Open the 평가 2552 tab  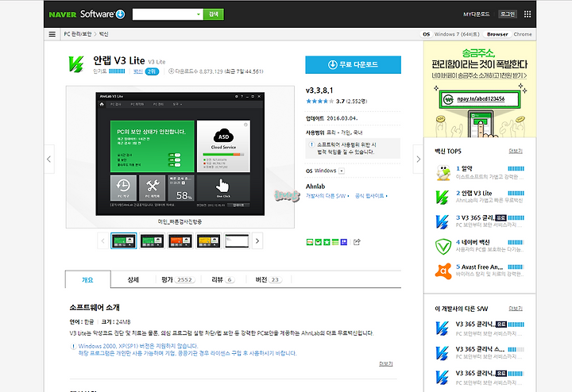tap(178, 279)
